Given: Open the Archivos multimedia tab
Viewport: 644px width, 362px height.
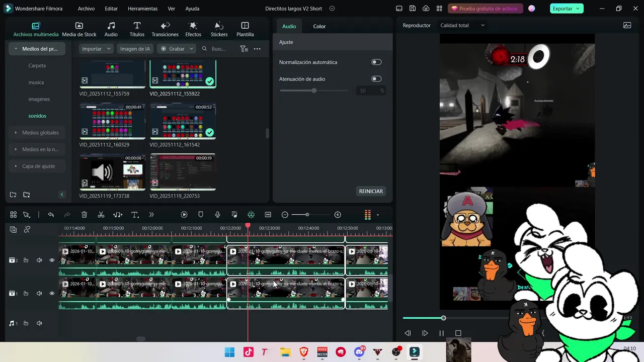Looking at the screenshot, I should coord(36,30).
